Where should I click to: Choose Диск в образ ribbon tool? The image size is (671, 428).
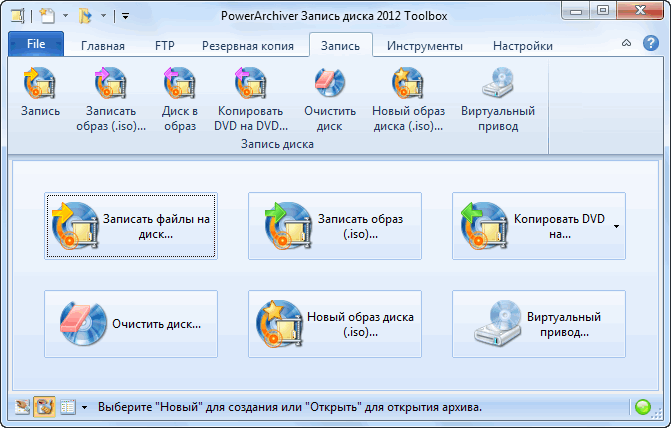180,99
